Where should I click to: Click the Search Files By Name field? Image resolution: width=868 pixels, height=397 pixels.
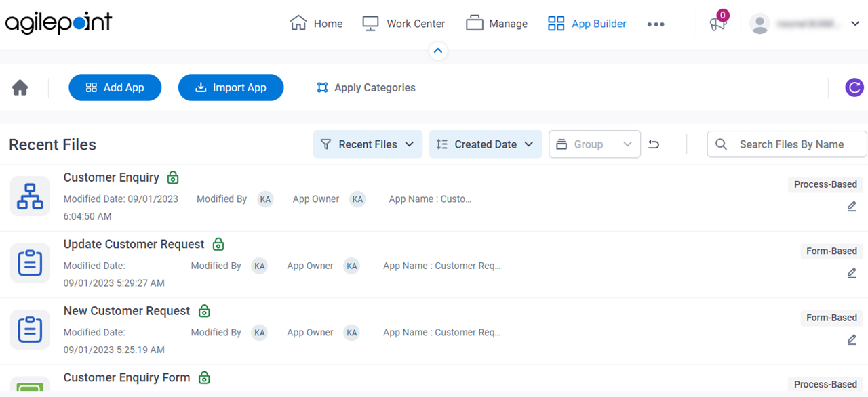click(787, 144)
